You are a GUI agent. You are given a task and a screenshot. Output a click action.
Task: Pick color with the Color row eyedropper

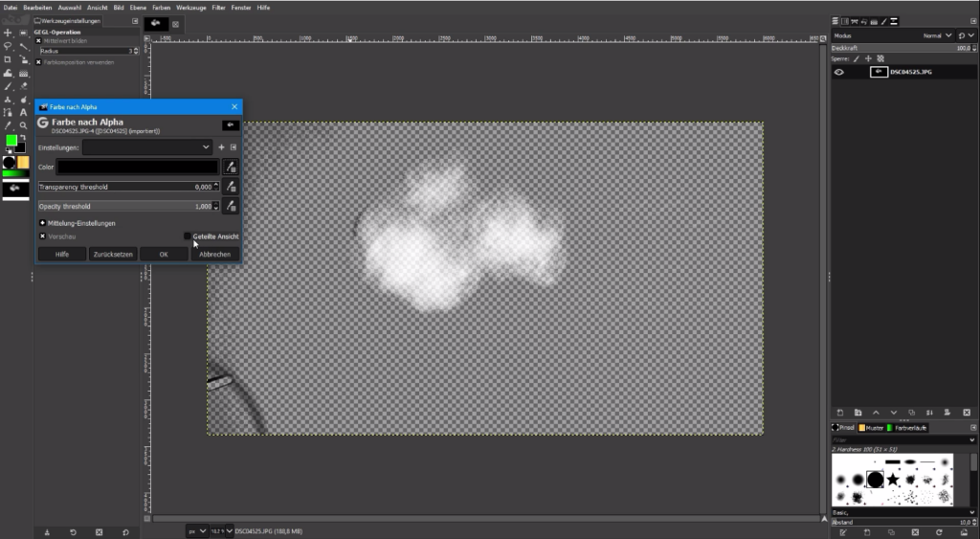click(231, 167)
